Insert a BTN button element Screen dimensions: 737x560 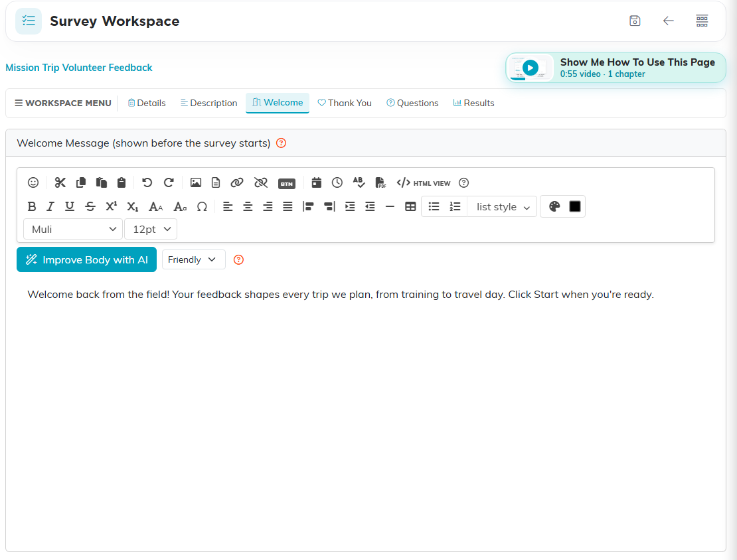[x=287, y=184]
